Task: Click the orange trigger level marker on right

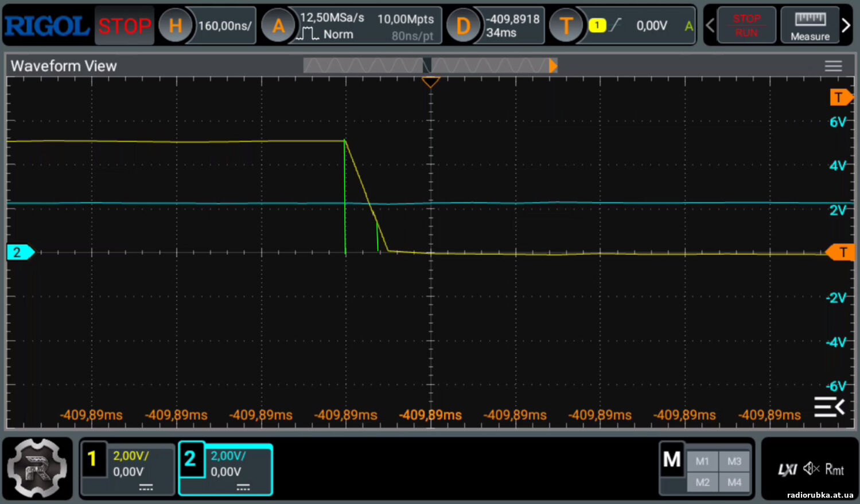Action: point(841,252)
